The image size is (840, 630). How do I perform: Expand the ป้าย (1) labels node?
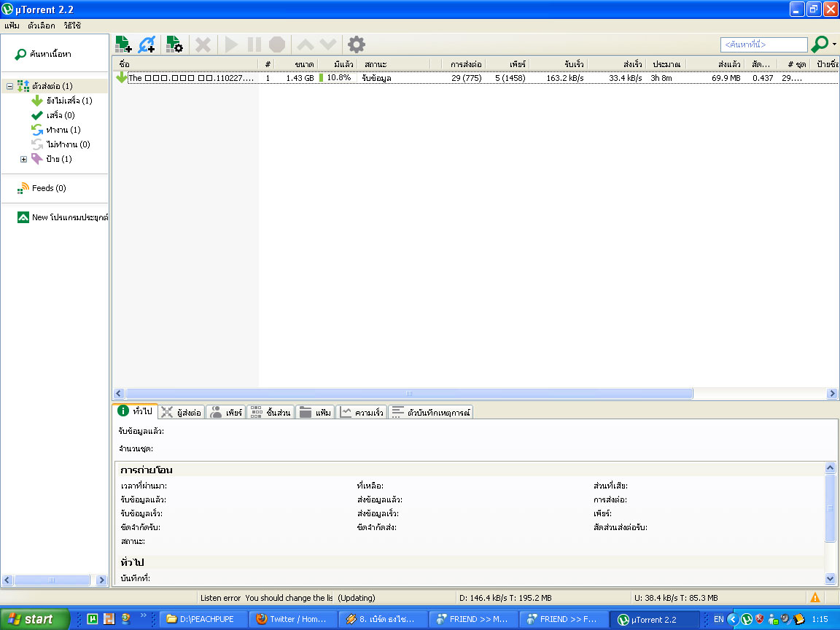tap(23, 159)
